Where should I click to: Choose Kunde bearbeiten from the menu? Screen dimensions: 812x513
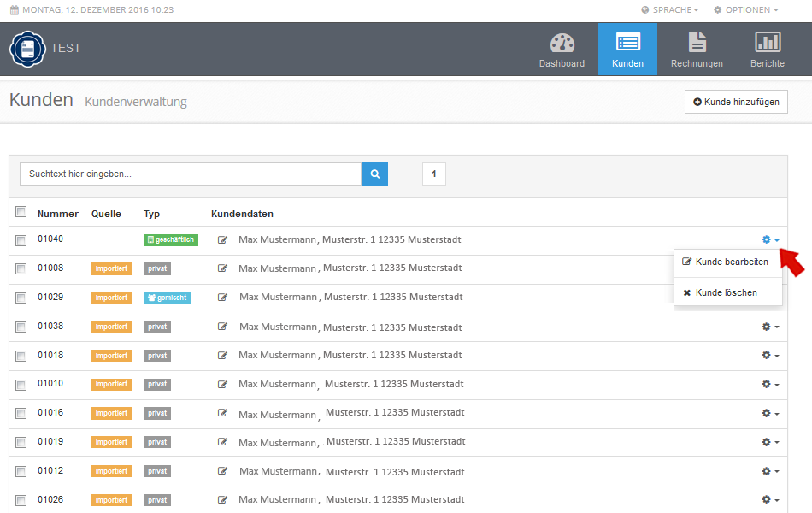[x=725, y=262]
